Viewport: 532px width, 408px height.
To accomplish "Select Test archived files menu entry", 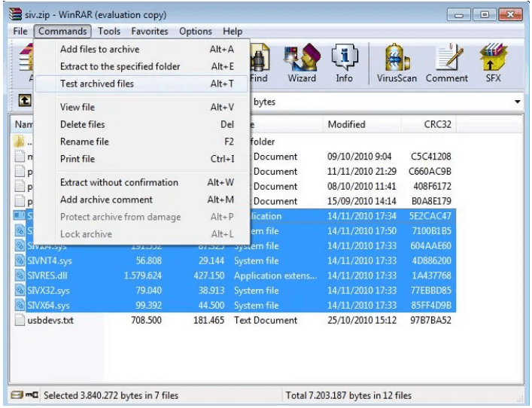I will [97, 84].
